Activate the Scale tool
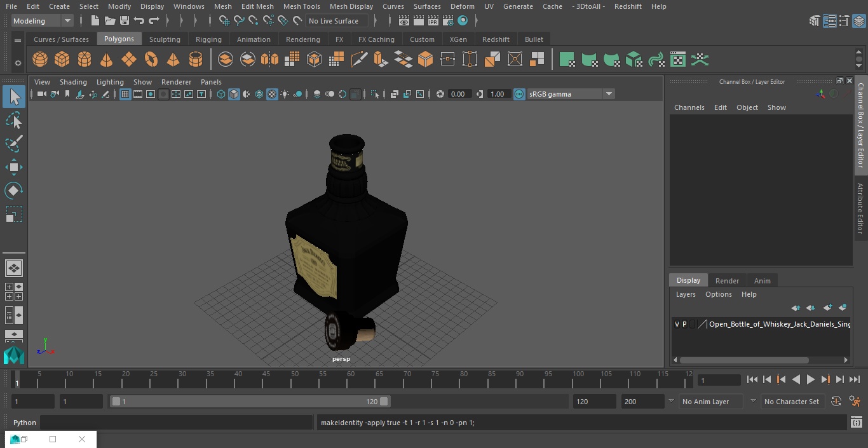Viewport: 868px width, 448px height. click(14, 214)
